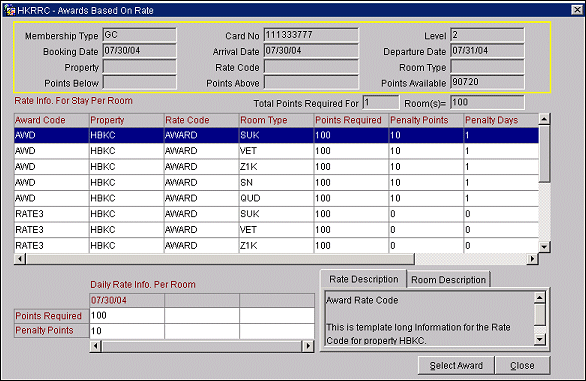The height and width of the screenshot is (381, 586).
Task: Click the daily rate grid right arrow
Action: [308, 346]
